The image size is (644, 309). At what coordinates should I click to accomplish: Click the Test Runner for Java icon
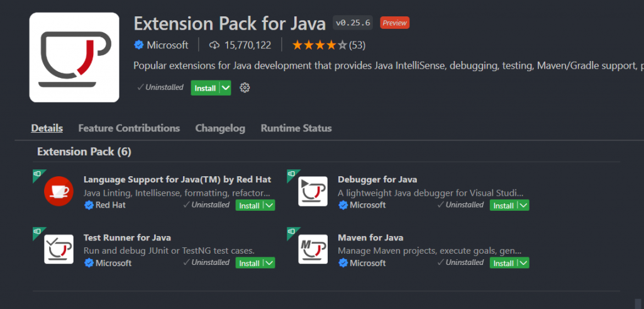[58, 249]
